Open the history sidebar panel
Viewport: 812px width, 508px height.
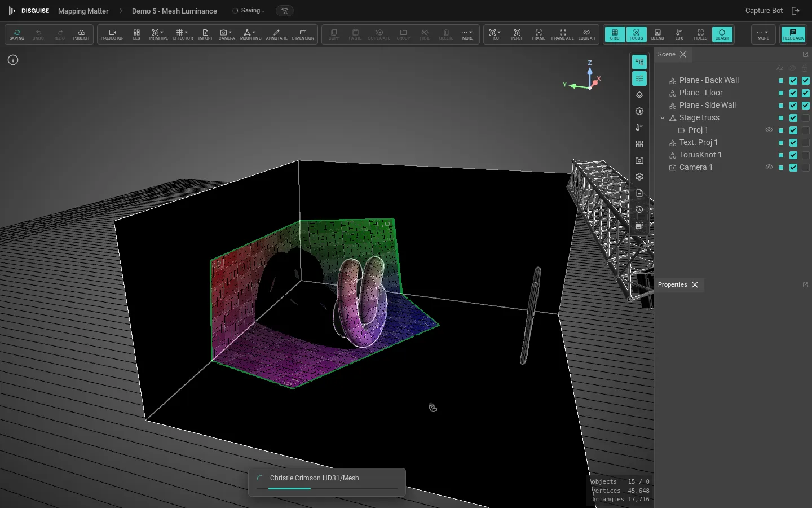(x=639, y=209)
